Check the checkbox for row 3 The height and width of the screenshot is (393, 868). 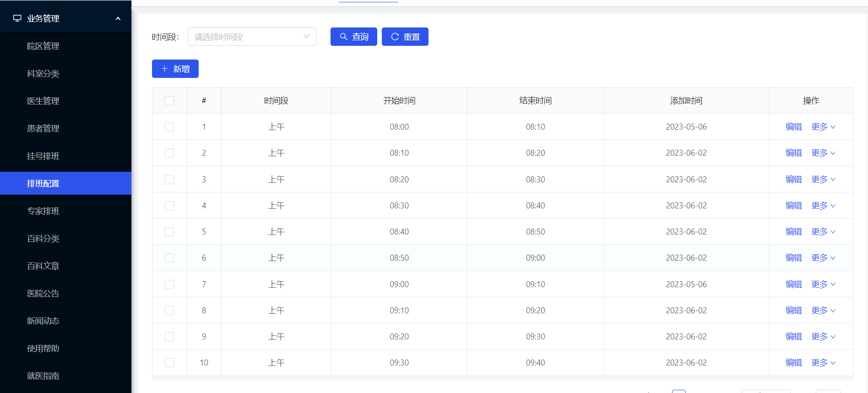coord(169,180)
